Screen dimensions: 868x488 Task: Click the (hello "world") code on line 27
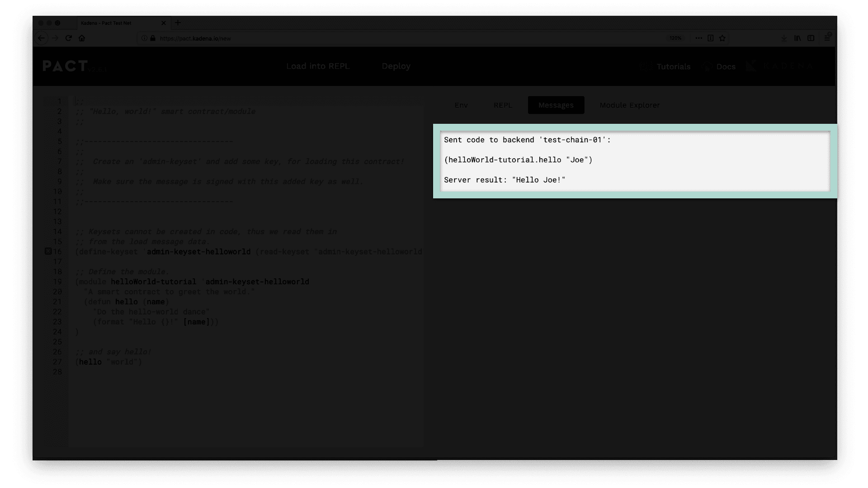pos(108,362)
